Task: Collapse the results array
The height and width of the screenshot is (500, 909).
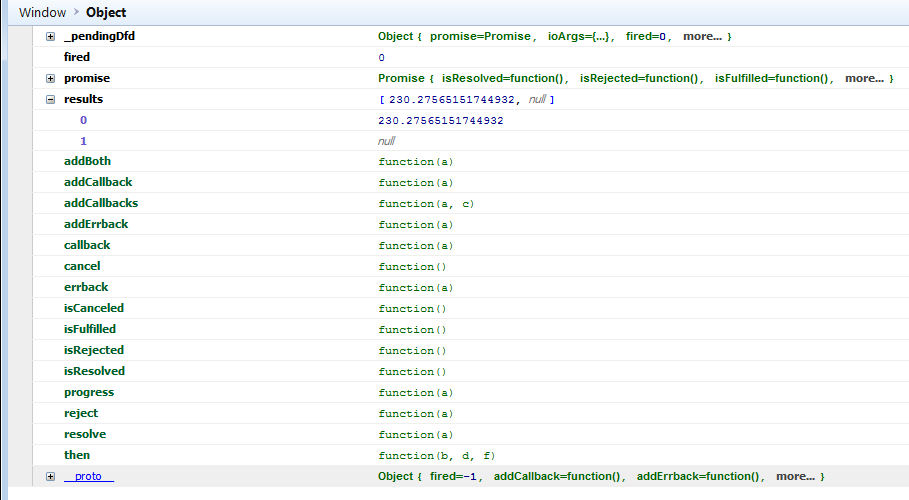Action: point(50,99)
